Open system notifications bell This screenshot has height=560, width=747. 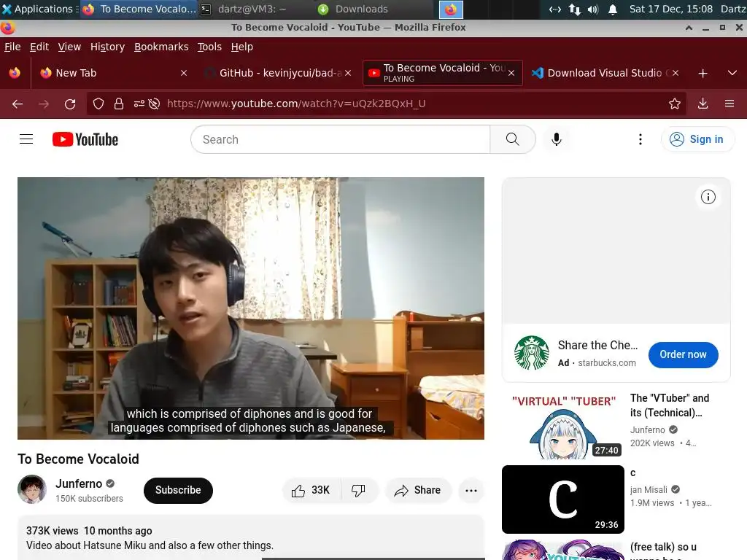pos(613,9)
